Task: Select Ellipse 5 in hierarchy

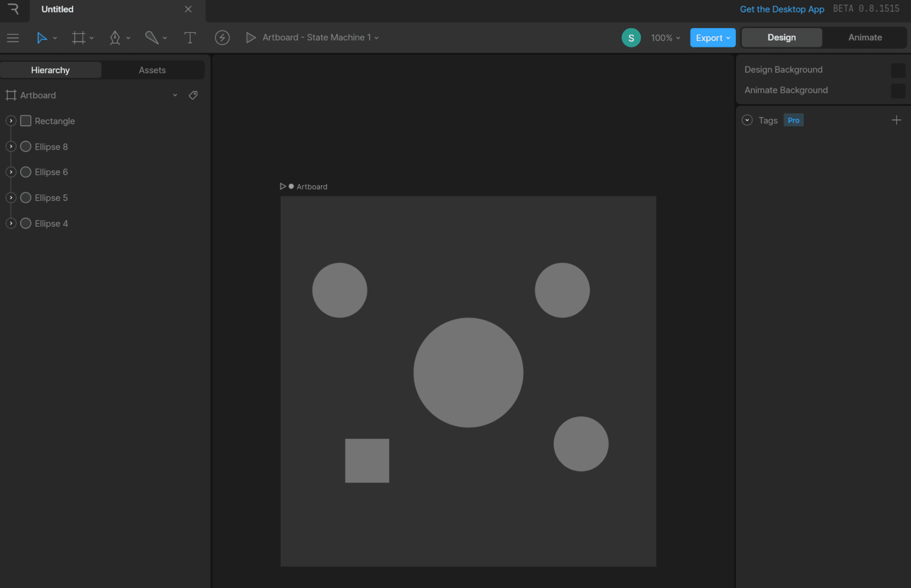Action: [x=51, y=198]
